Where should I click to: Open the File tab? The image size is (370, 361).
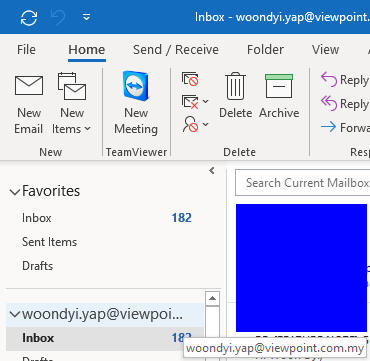(x=26, y=50)
